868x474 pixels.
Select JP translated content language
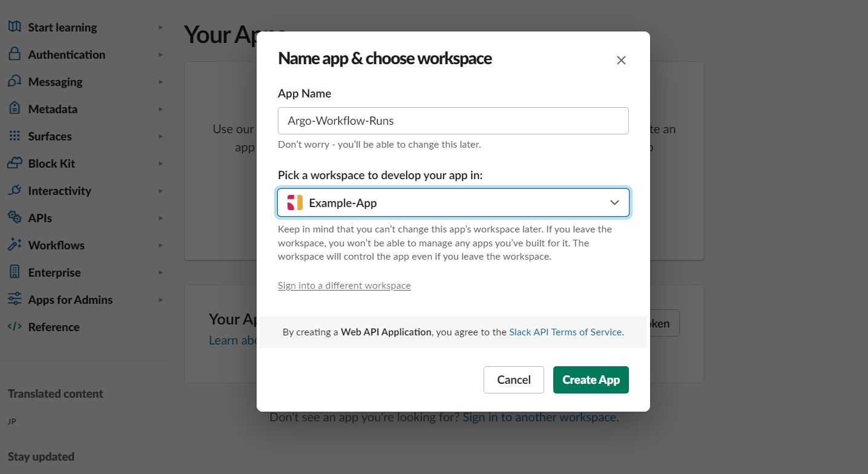click(12, 421)
